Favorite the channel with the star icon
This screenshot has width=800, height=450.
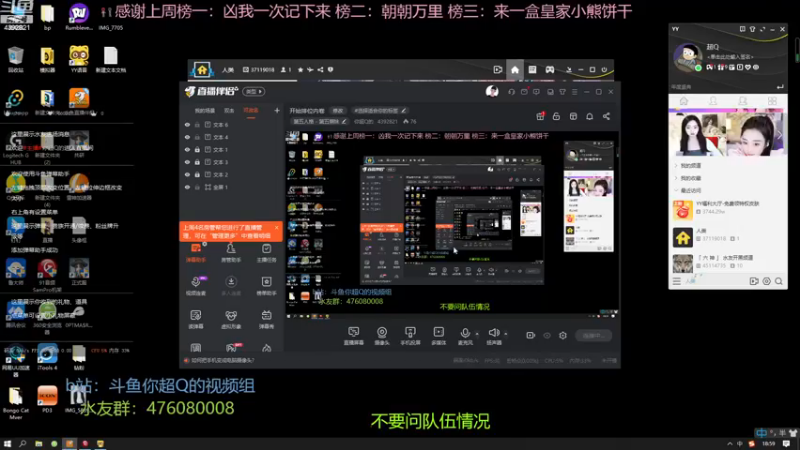300,69
